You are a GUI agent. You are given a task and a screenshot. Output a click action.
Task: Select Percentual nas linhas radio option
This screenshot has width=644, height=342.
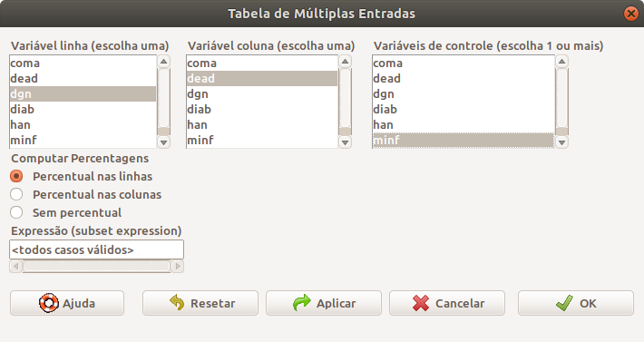click(16, 176)
